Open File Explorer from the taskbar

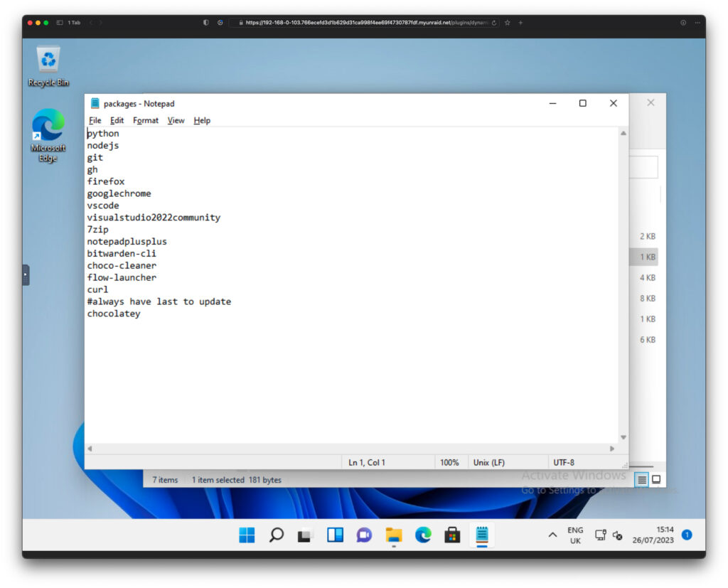click(x=394, y=535)
